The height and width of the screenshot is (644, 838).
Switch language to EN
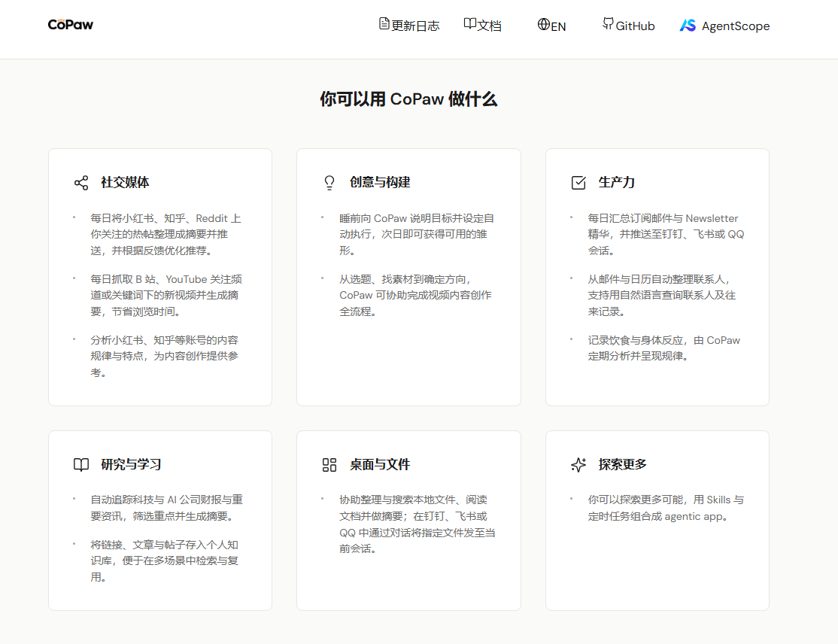[558, 27]
